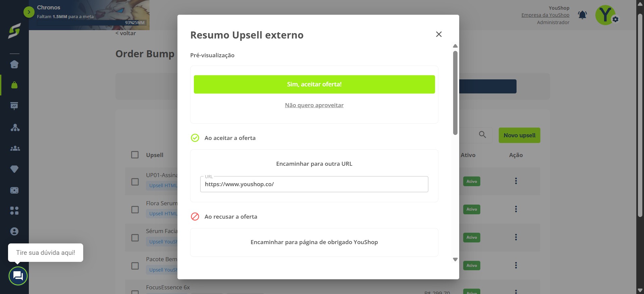Image resolution: width=644 pixels, height=294 pixels.
Task: Expand the sidebar with green chevron button
Action: pyautogui.click(x=29, y=12)
